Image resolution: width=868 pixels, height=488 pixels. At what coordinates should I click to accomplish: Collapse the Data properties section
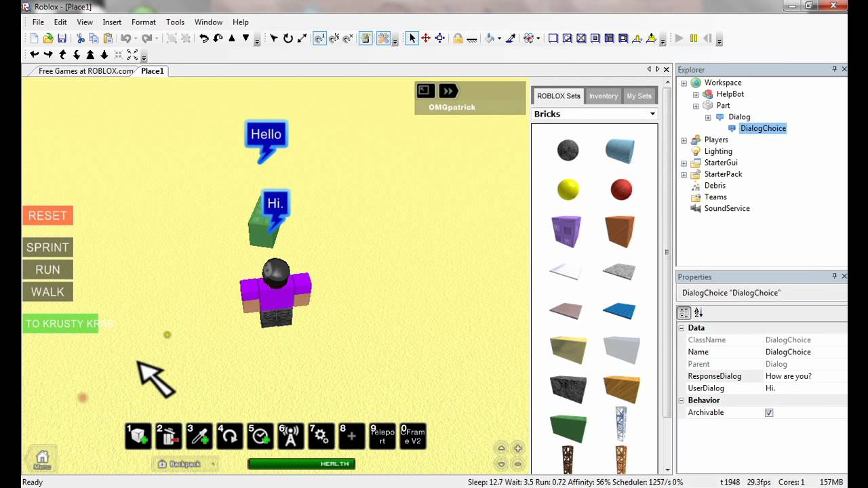[682, 328]
